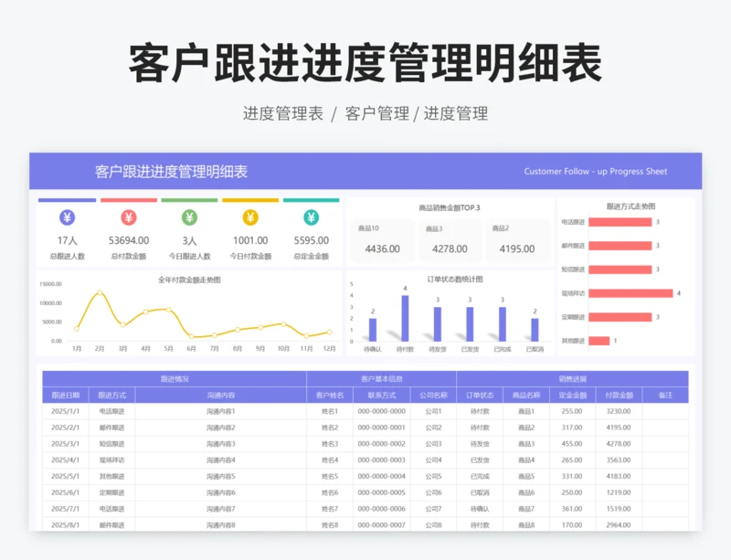Click the 12月 data point on yearly line chart
This screenshot has height=560, width=731.
pyautogui.click(x=329, y=332)
